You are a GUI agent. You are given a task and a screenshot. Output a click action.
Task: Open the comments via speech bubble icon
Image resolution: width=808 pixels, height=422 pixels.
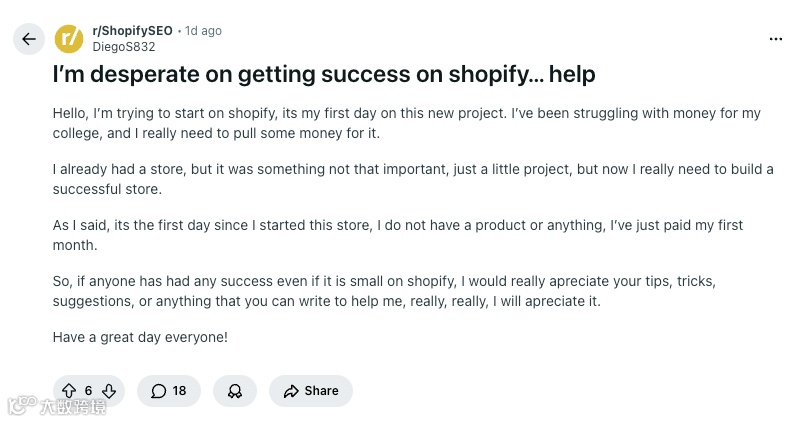click(x=158, y=391)
